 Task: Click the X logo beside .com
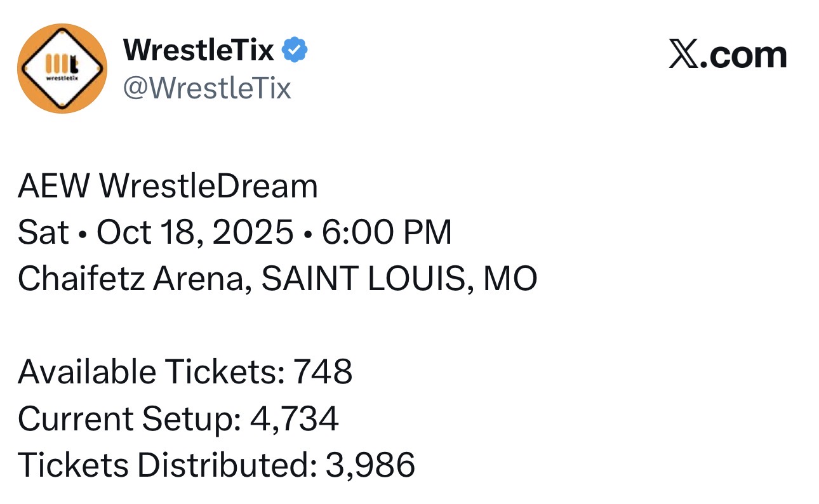pyautogui.click(x=683, y=56)
